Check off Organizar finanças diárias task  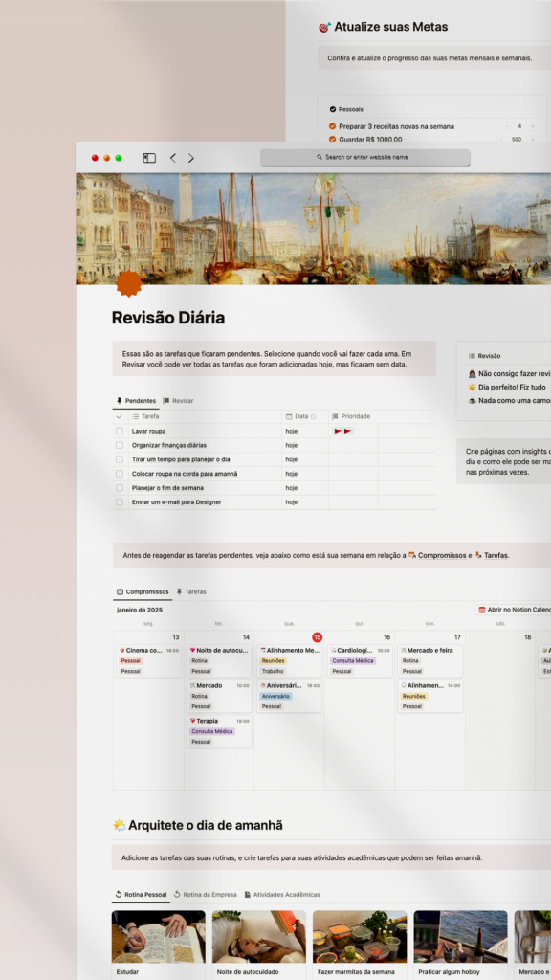click(120, 446)
